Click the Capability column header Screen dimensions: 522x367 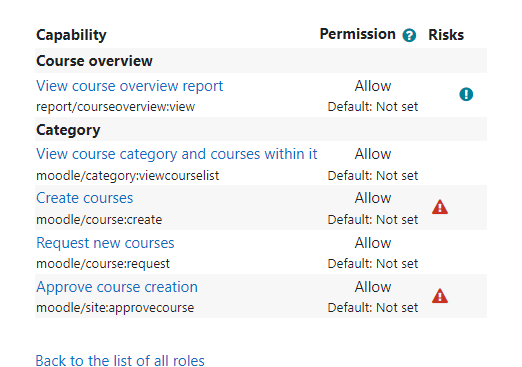pos(71,35)
